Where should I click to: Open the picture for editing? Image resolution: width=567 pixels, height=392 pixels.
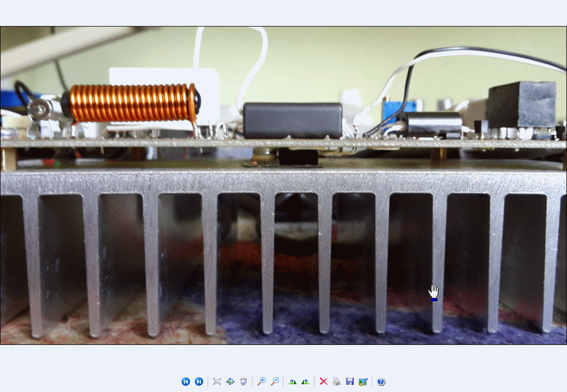coord(363,381)
